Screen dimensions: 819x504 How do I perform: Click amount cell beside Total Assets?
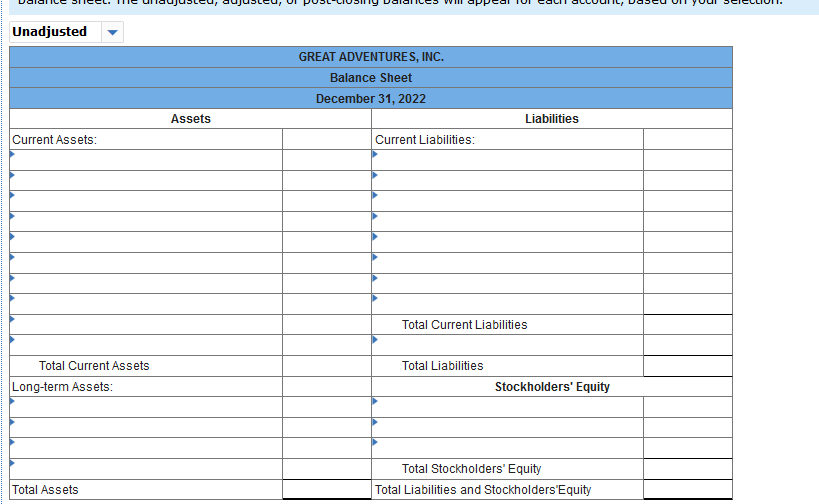pos(327,489)
